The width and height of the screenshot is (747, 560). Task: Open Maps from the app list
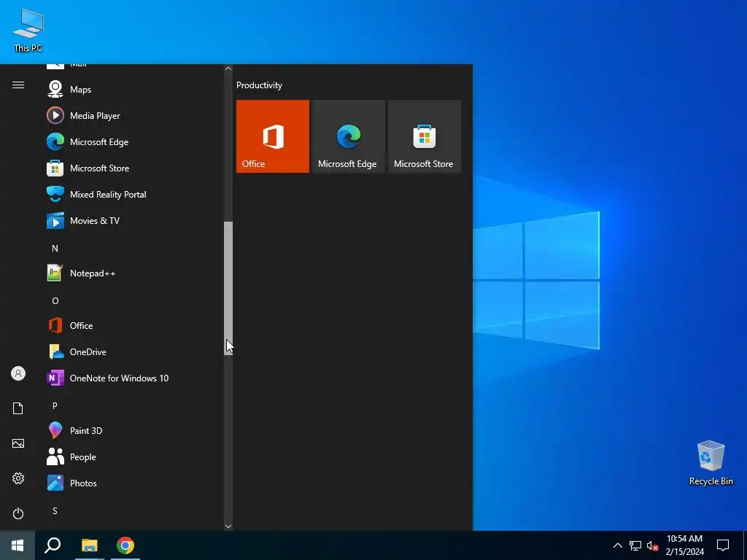pyautogui.click(x=133, y=90)
